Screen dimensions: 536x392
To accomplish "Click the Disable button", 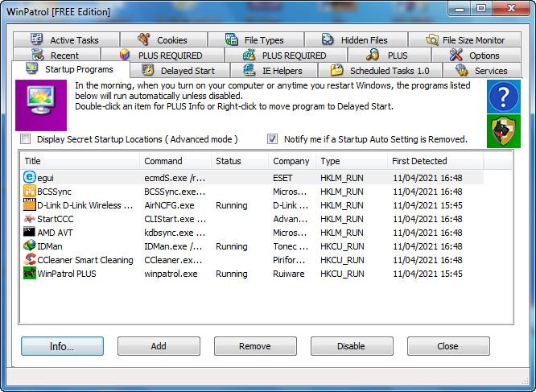I will [352, 346].
